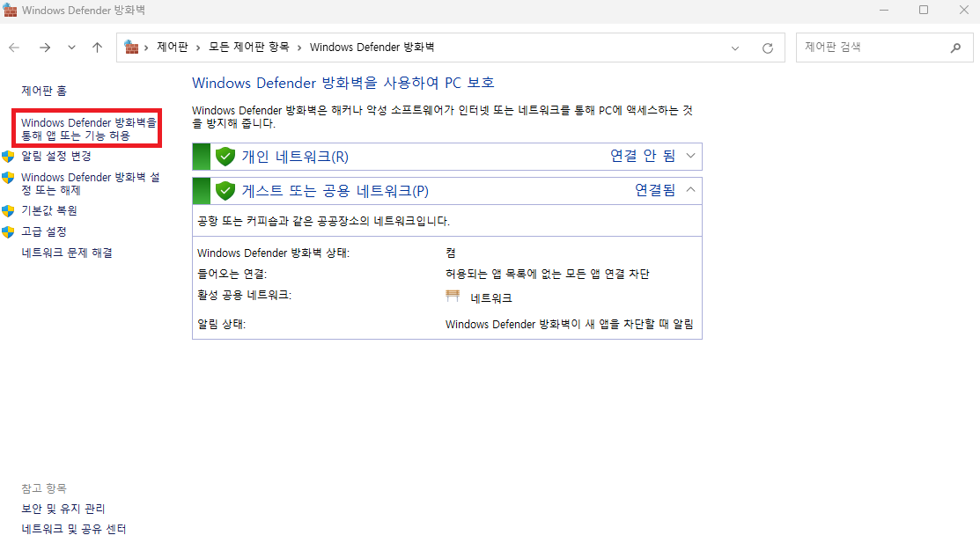980x550 pixels.
Task: Open Windows Defender 방화벽 설정 또는 해제
Action: pos(91,184)
